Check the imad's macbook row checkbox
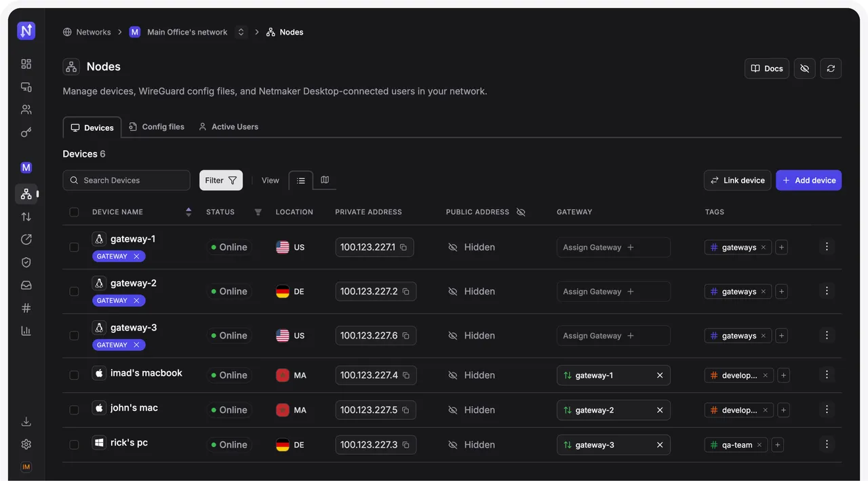The width and height of the screenshot is (868, 481). pos(74,374)
